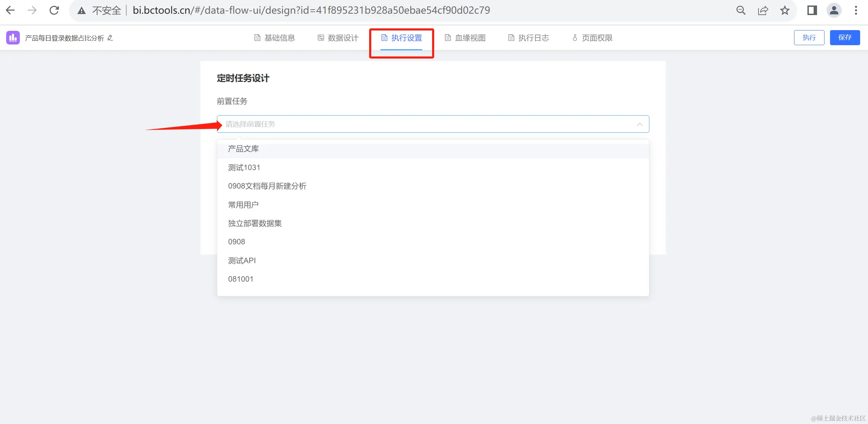Click the pencil edit icon beside title

(x=110, y=38)
